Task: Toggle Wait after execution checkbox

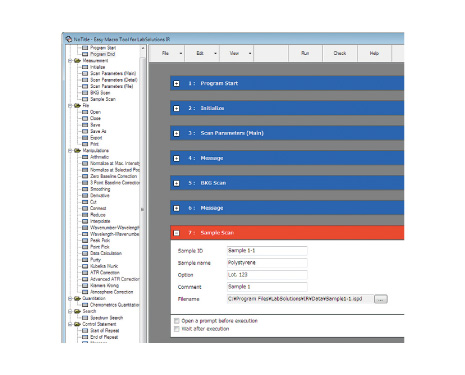Action: pyautogui.click(x=177, y=329)
